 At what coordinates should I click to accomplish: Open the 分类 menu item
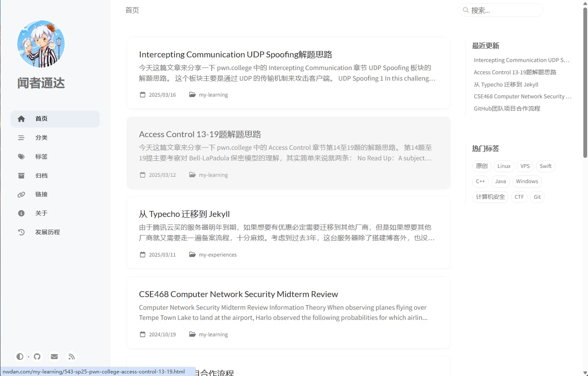point(41,137)
